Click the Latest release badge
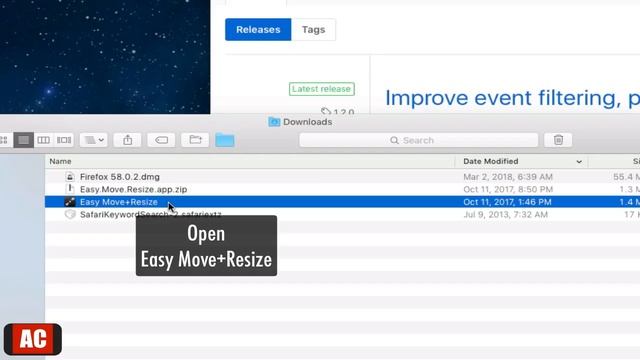640x360 pixels. click(x=322, y=89)
